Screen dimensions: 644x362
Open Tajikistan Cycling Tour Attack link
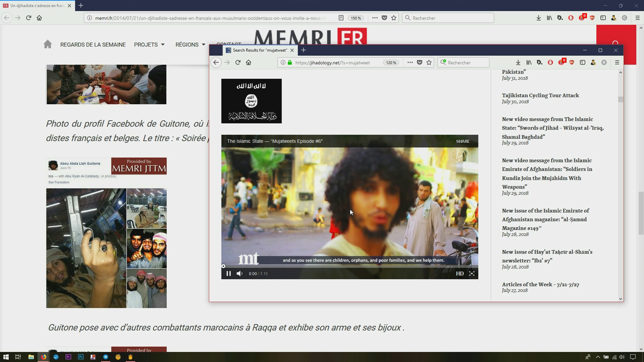pos(540,96)
